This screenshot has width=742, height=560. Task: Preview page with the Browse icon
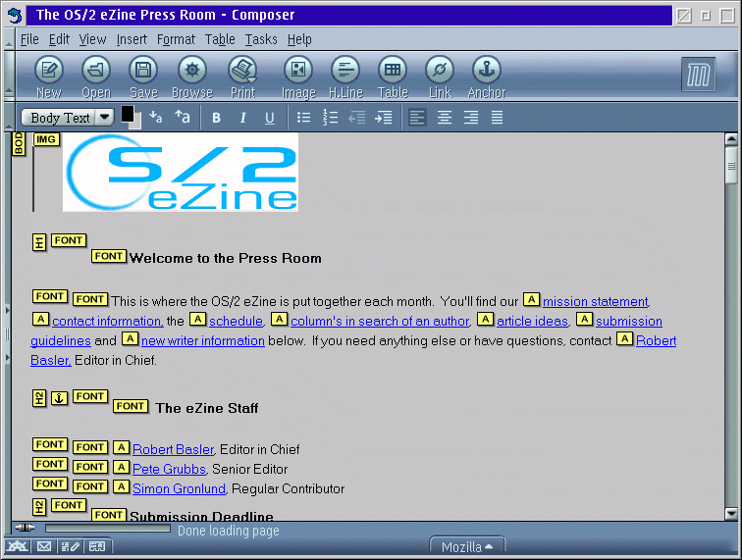point(192,76)
